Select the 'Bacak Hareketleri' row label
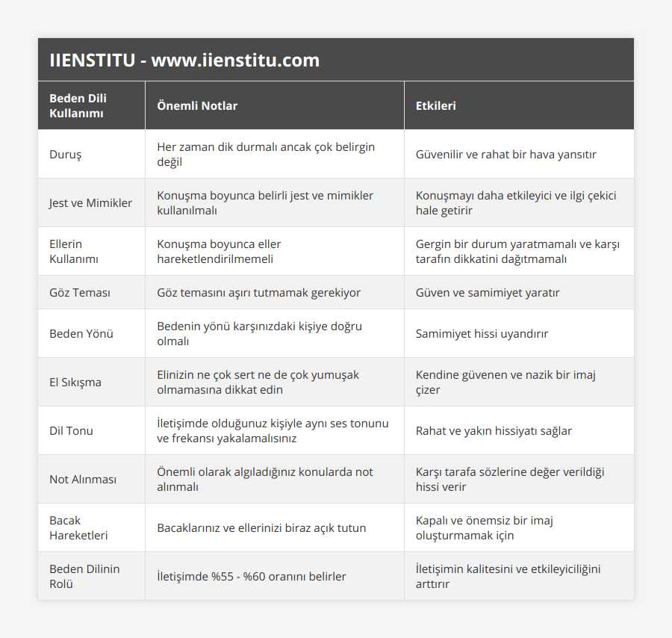This screenshot has width=672, height=638. tap(78, 527)
